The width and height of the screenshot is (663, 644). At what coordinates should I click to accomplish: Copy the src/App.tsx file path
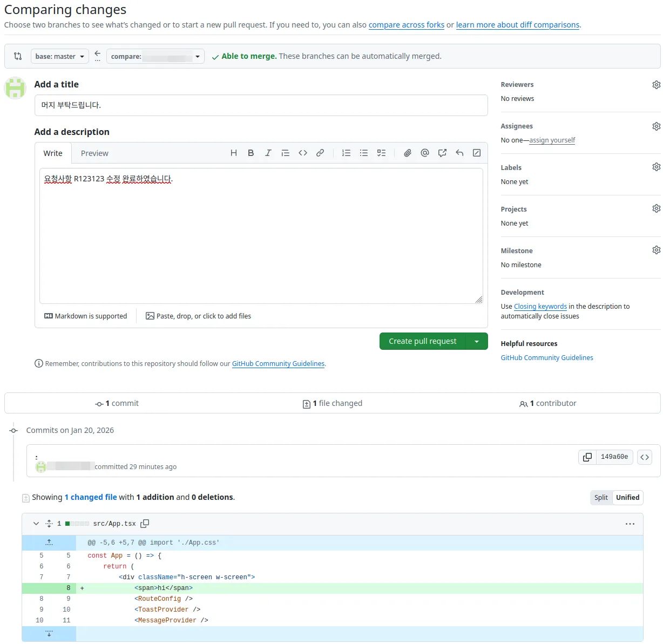coord(145,524)
